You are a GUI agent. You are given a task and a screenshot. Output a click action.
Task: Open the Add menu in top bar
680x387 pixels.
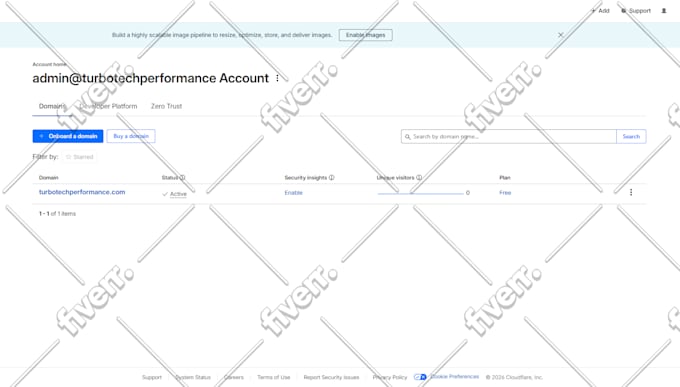(601, 11)
